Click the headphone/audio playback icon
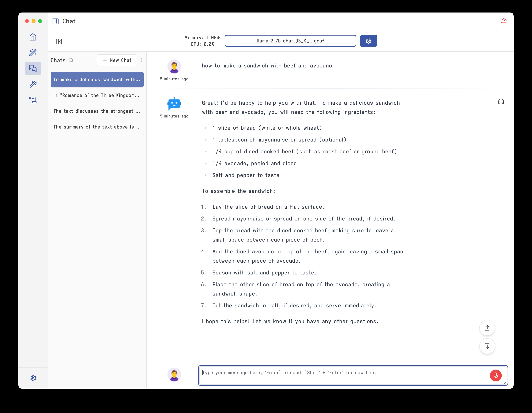 tap(501, 102)
